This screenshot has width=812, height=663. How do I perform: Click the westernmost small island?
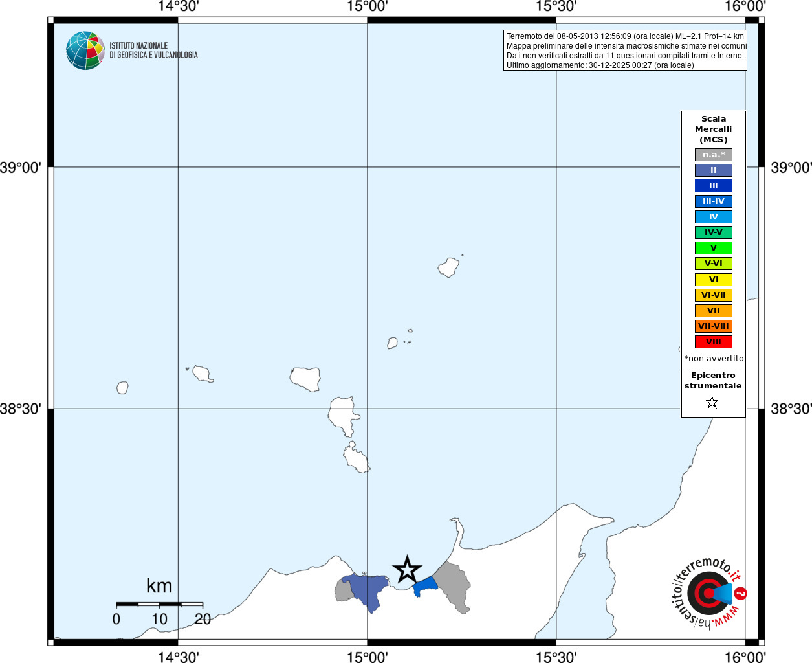122,388
